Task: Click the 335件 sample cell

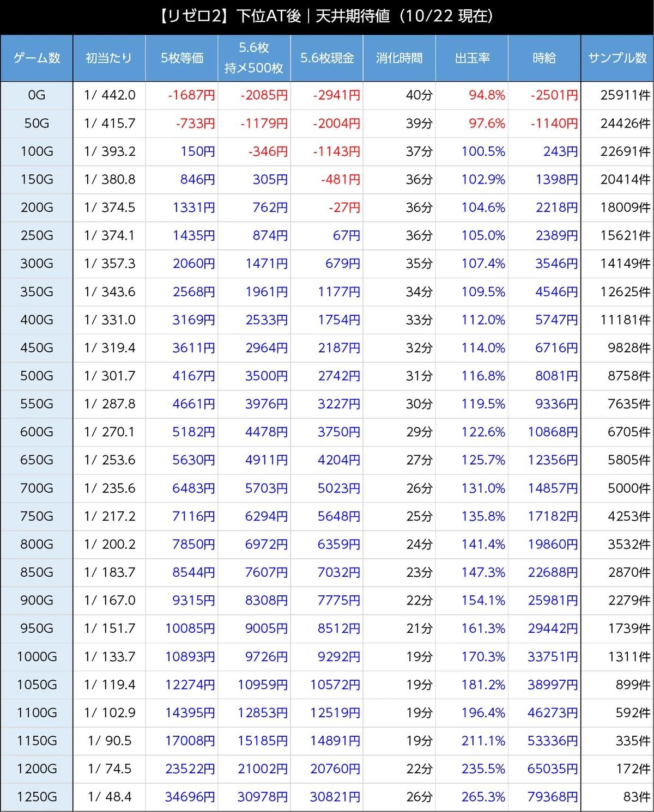Action: pyautogui.click(x=617, y=741)
